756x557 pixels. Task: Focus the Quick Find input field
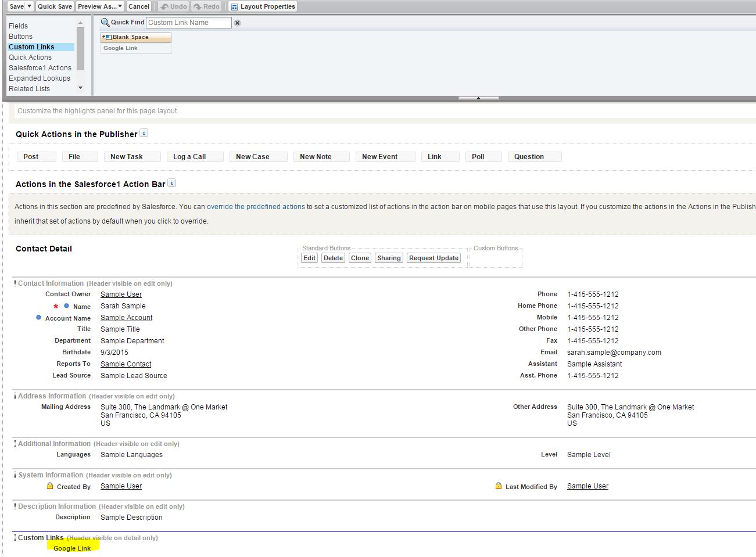pyautogui.click(x=188, y=23)
